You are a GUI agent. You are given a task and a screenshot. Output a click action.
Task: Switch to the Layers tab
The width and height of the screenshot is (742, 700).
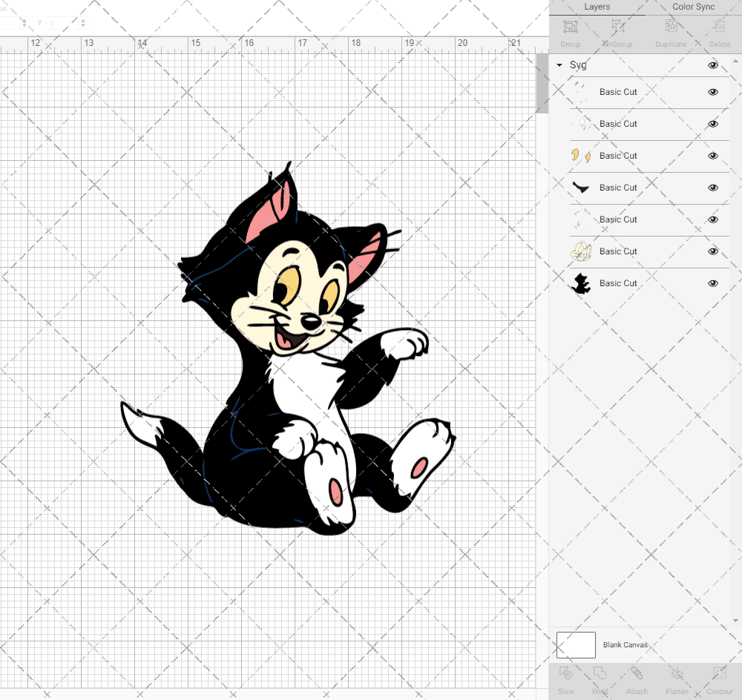[x=597, y=7]
